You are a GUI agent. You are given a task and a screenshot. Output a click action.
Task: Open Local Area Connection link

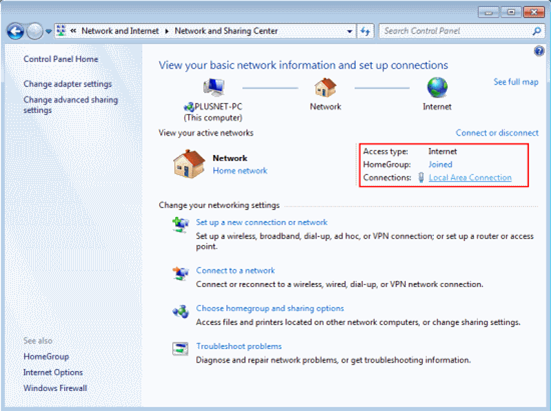(x=470, y=177)
